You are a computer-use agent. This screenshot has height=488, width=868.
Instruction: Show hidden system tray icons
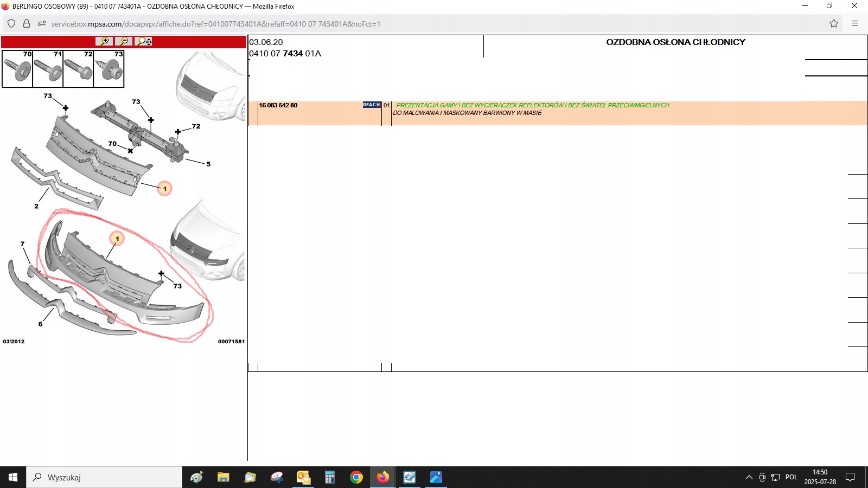click(x=749, y=477)
